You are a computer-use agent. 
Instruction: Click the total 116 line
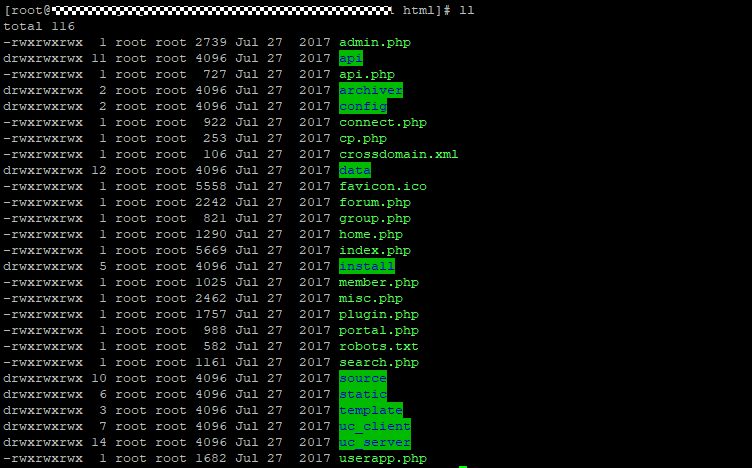tap(39, 26)
